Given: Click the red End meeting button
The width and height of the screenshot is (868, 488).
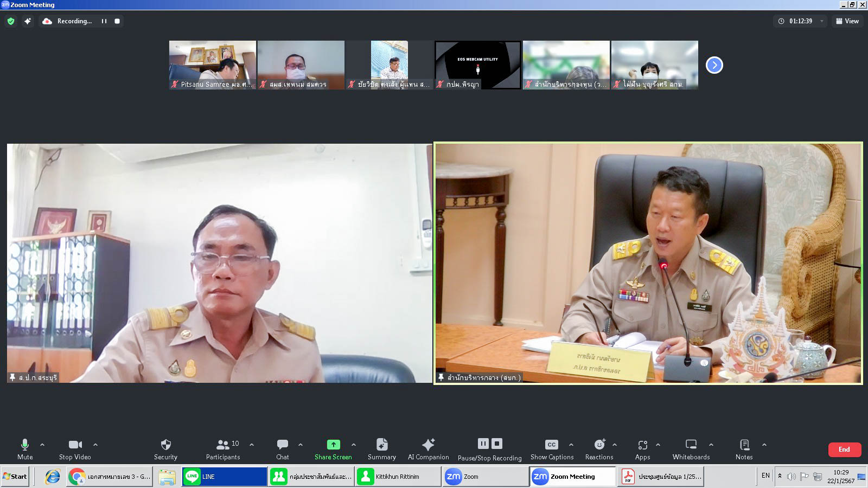Looking at the screenshot, I should [844, 450].
